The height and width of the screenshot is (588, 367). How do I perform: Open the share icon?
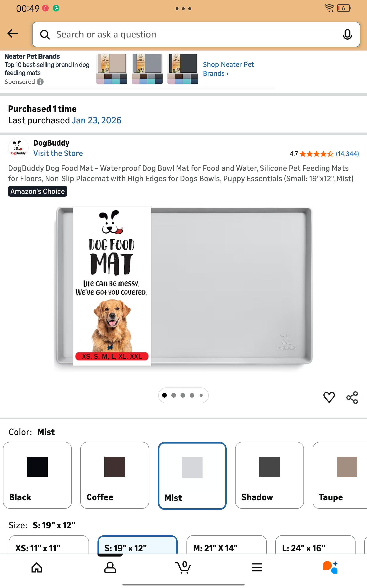point(352,398)
